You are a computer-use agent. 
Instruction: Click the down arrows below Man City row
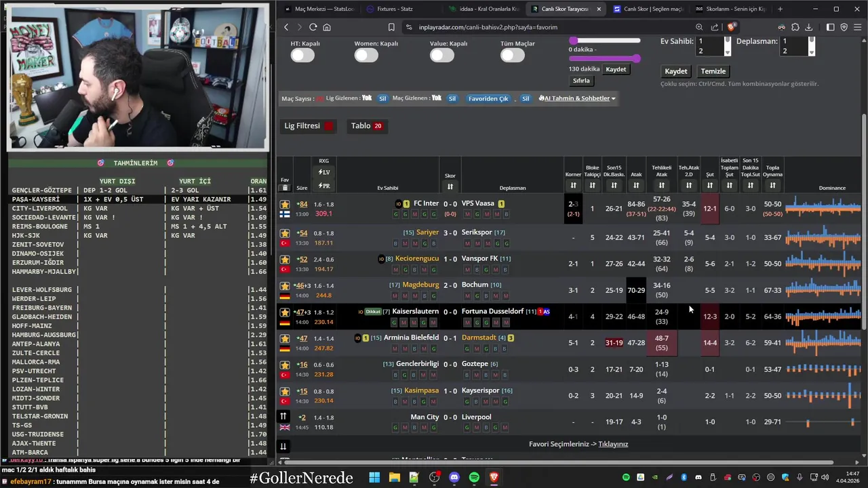283,446
